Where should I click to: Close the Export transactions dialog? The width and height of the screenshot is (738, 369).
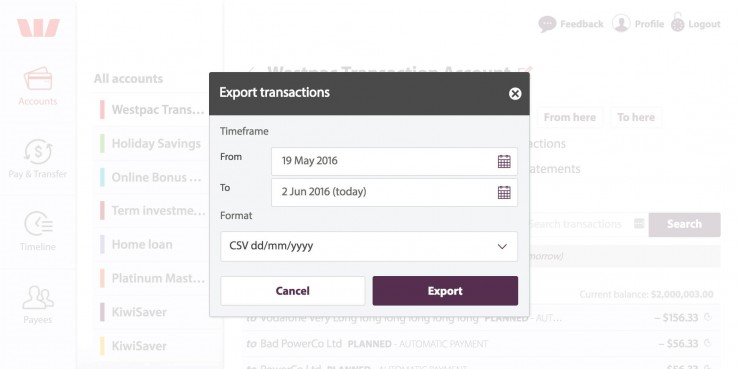tap(515, 94)
